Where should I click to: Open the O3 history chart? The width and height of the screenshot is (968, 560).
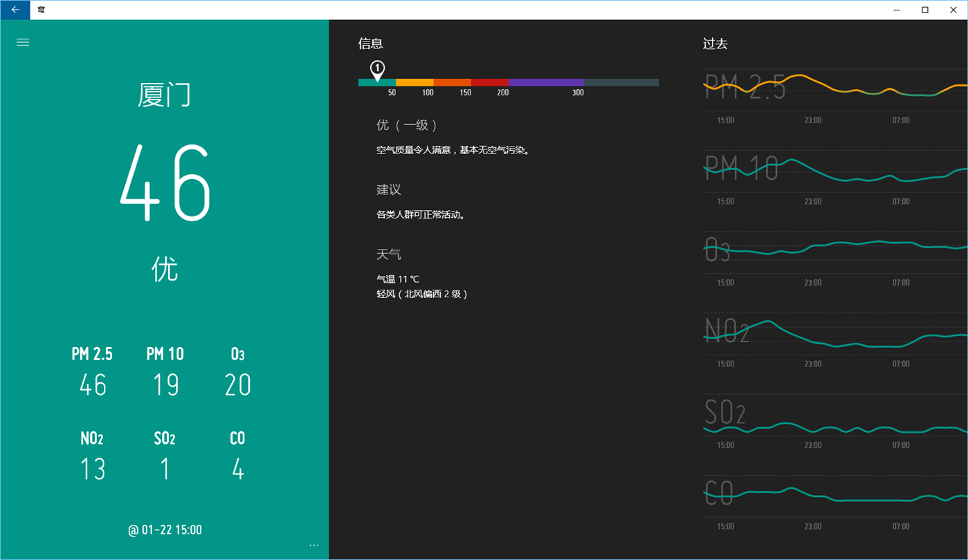click(835, 252)
